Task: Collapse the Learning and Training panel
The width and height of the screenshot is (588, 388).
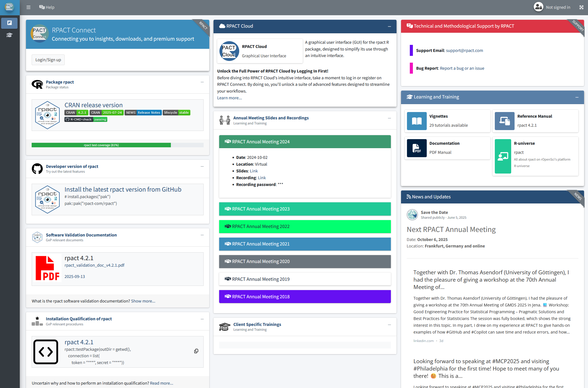Action: pos(577,97)
